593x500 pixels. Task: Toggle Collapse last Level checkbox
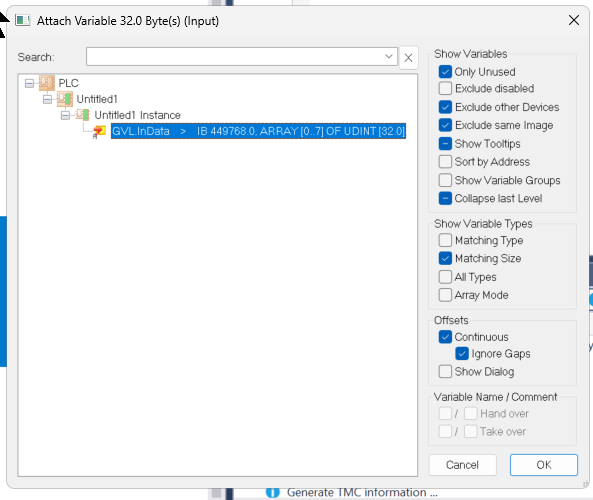[x=445, y=199]
